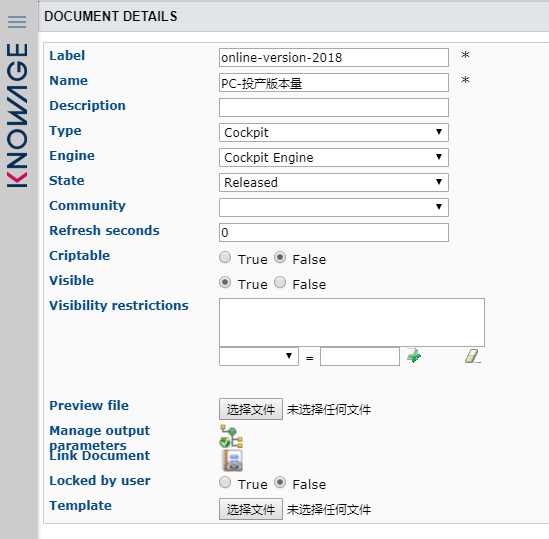Choose a Template file with 选择文件 button

click(x=251, y=509)
